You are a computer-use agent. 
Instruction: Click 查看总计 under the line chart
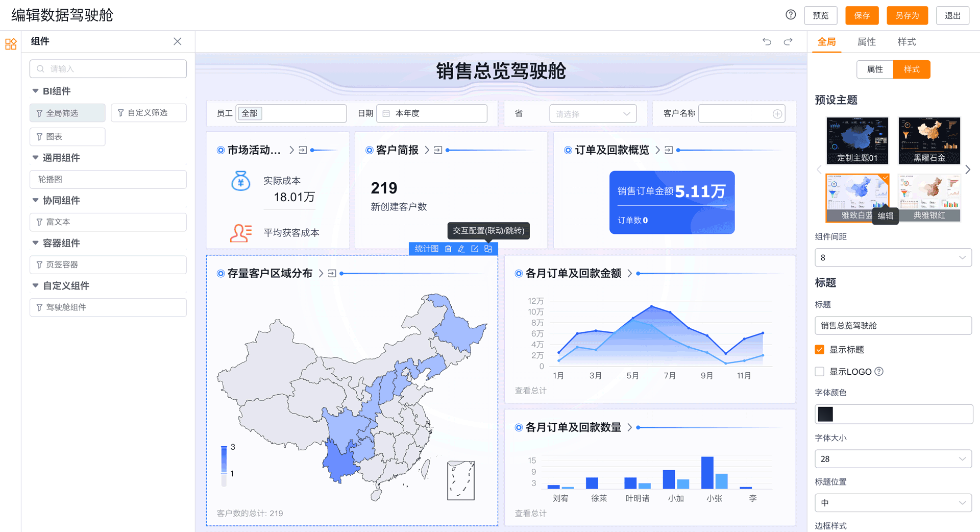tap(530, 391)
